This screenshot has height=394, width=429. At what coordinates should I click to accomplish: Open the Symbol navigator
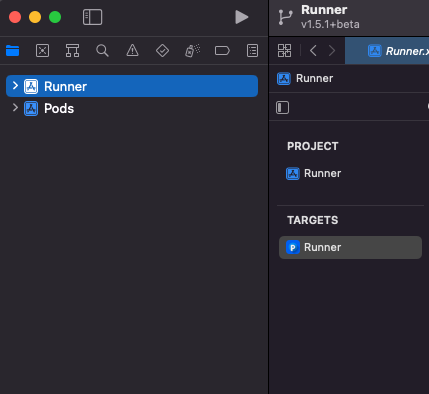pos(72,51)
